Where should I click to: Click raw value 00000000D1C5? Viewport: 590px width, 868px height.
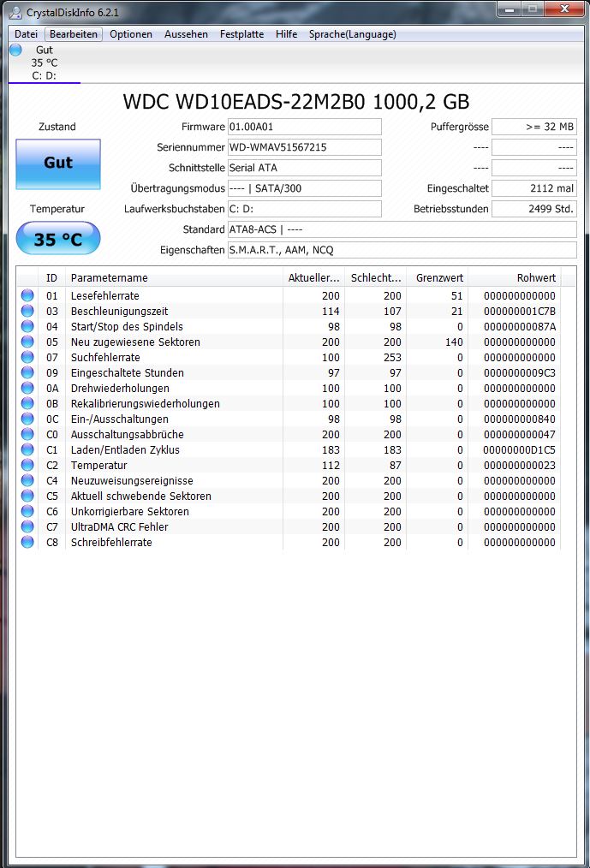point(520,449)
